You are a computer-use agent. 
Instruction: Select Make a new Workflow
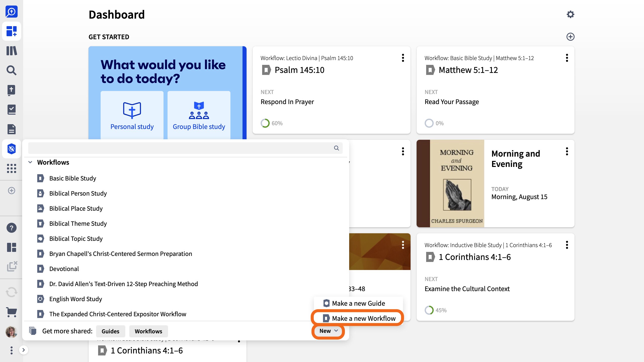tap(358, 319)
